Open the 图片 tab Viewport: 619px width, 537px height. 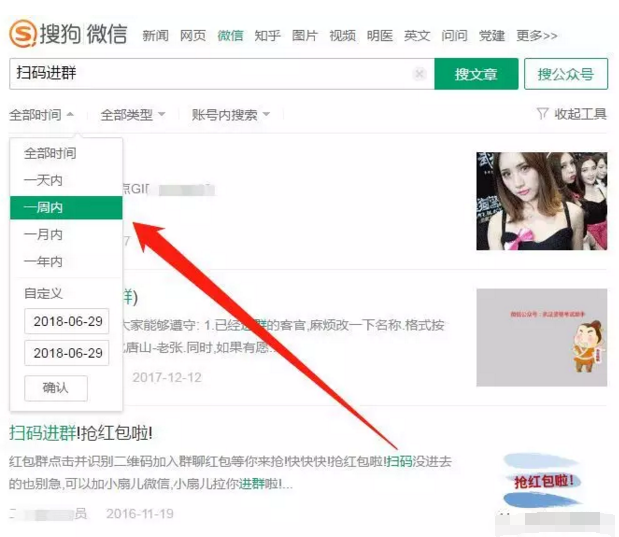coord(305,36)
